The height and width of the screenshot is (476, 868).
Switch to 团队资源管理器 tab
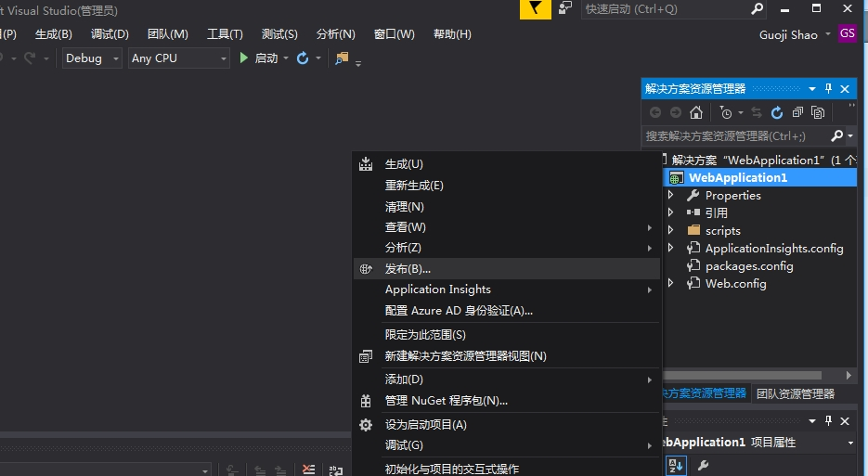pyautogui.click(x=796, y=393)
